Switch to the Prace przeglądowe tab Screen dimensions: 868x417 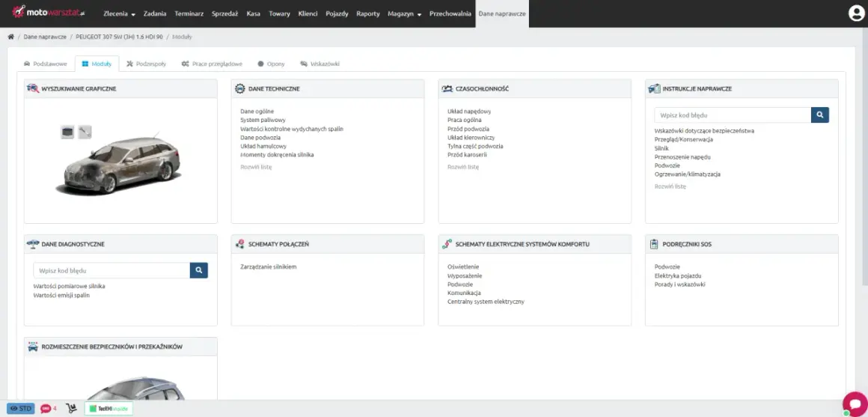(x=212, y=64)
